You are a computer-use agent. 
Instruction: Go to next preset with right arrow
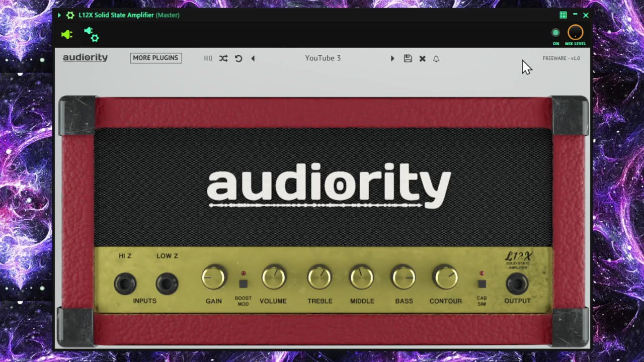pyautogui.click(x=392, y=58)
